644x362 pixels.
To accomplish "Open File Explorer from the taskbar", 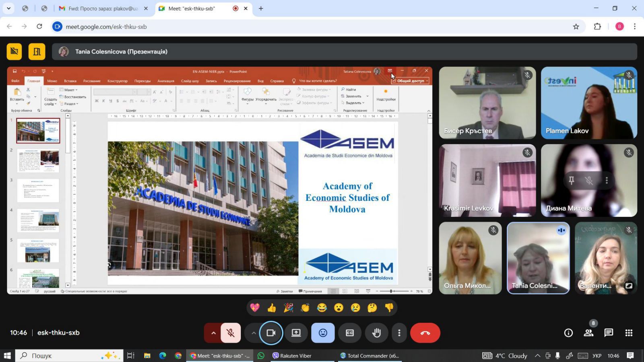I will pos(147,356).
